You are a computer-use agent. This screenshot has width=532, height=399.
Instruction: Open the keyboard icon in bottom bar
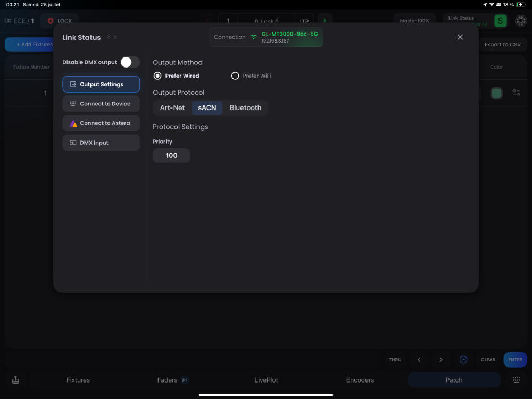516,380
